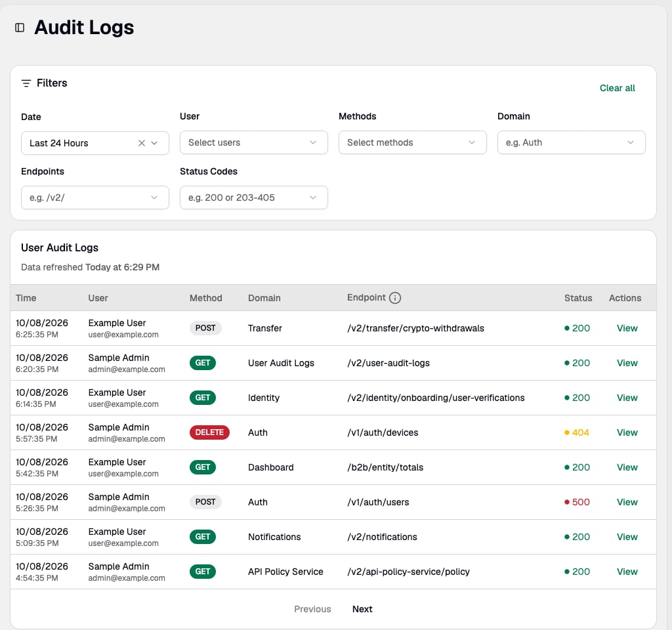Click the POST badge in /v1/auth/users row

click(x=205, y=502)
